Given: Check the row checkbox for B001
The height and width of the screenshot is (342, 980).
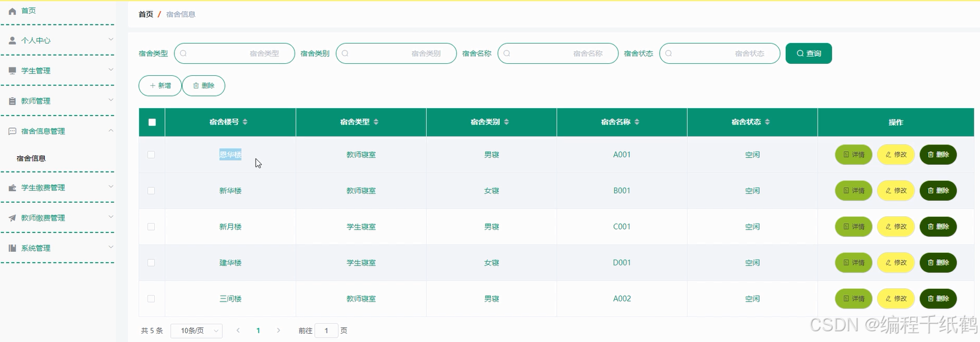Looking at the screenshot, I should (x=151, y=191).
